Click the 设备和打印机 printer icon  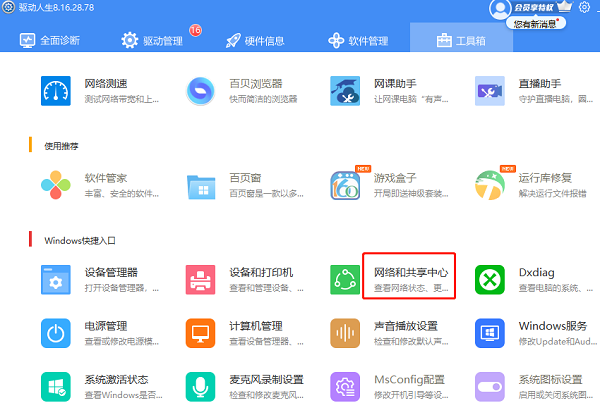point(200,280)
